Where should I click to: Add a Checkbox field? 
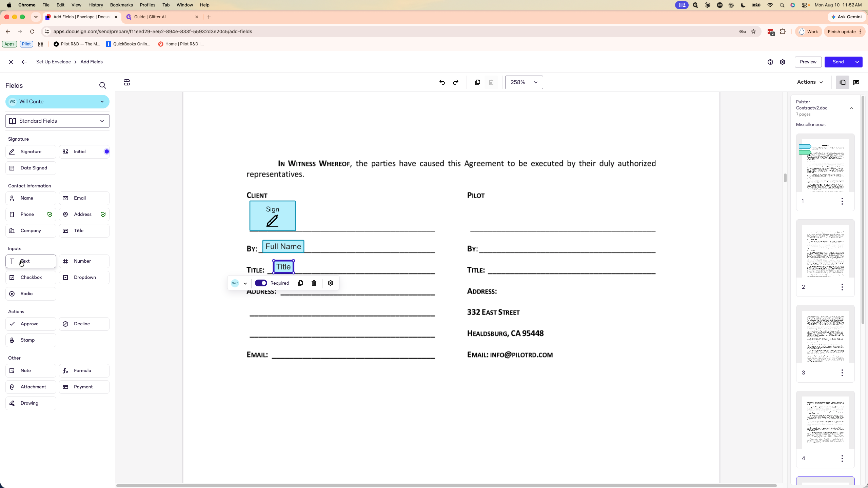point(31,278)
